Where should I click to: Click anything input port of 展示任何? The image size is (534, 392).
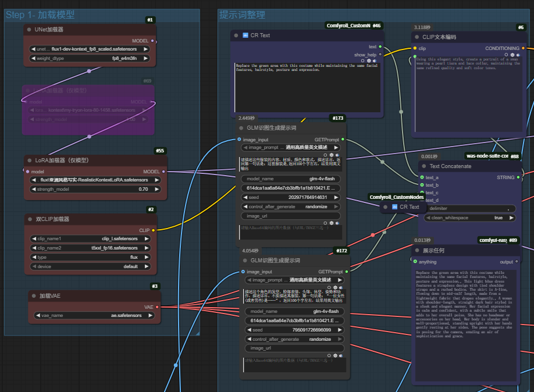415,262
